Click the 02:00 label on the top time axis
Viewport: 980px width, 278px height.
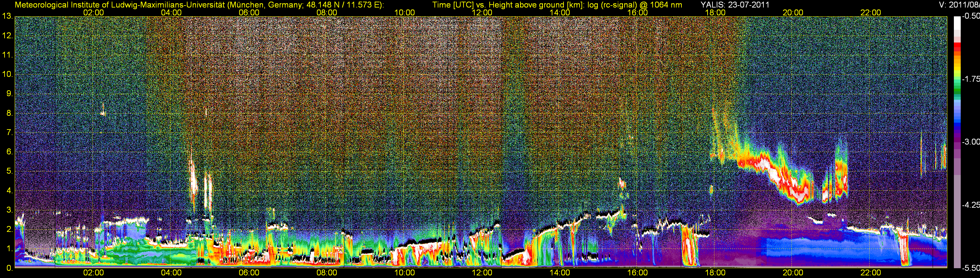[93, 12]
